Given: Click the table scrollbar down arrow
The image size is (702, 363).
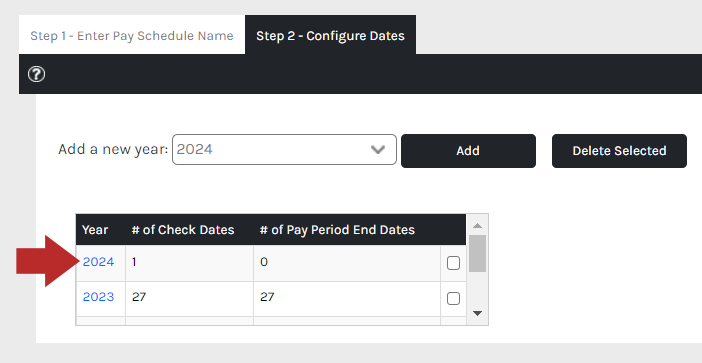Looking at the screenshot, I should point(477,313).
